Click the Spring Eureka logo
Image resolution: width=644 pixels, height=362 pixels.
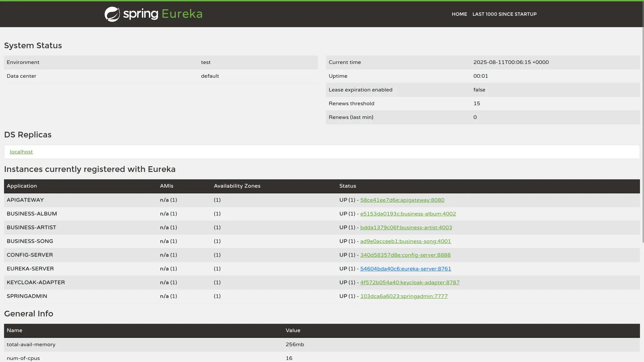pos(153,14)
